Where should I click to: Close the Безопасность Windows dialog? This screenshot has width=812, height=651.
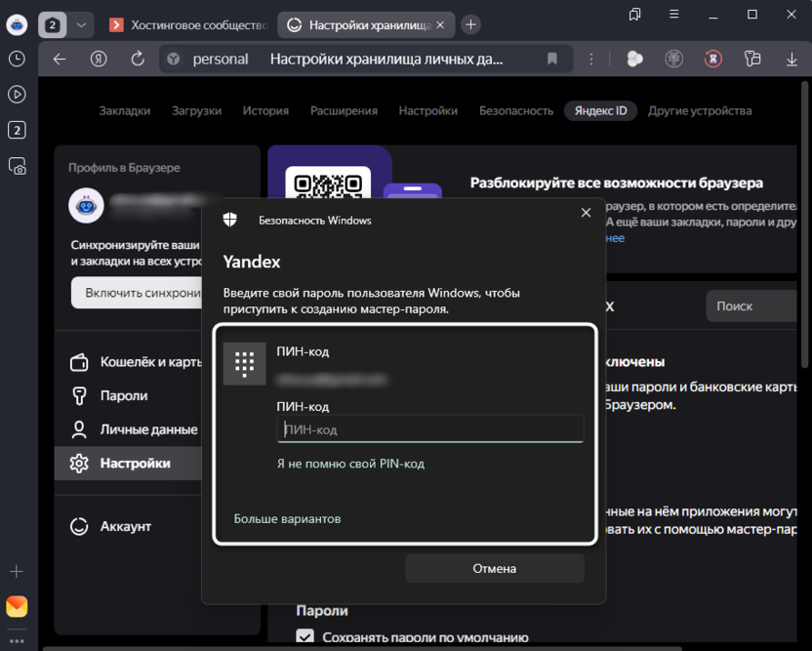point(586,213)
